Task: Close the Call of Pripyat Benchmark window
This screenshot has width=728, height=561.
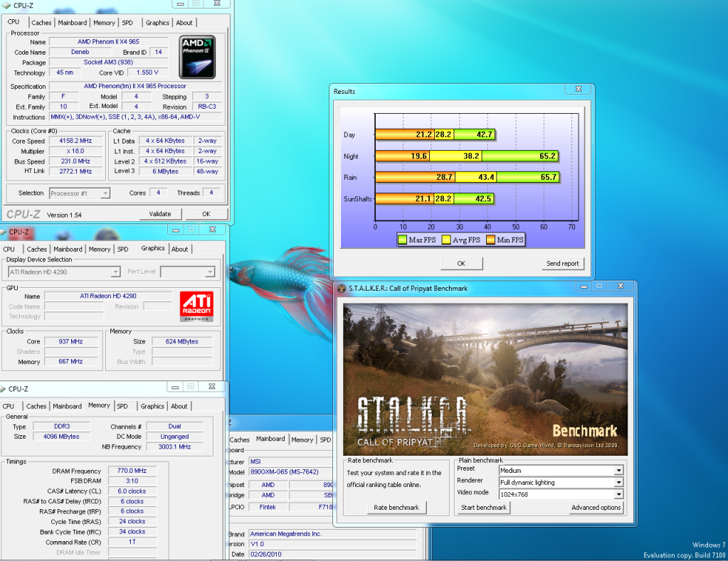Action: point(621,287)
